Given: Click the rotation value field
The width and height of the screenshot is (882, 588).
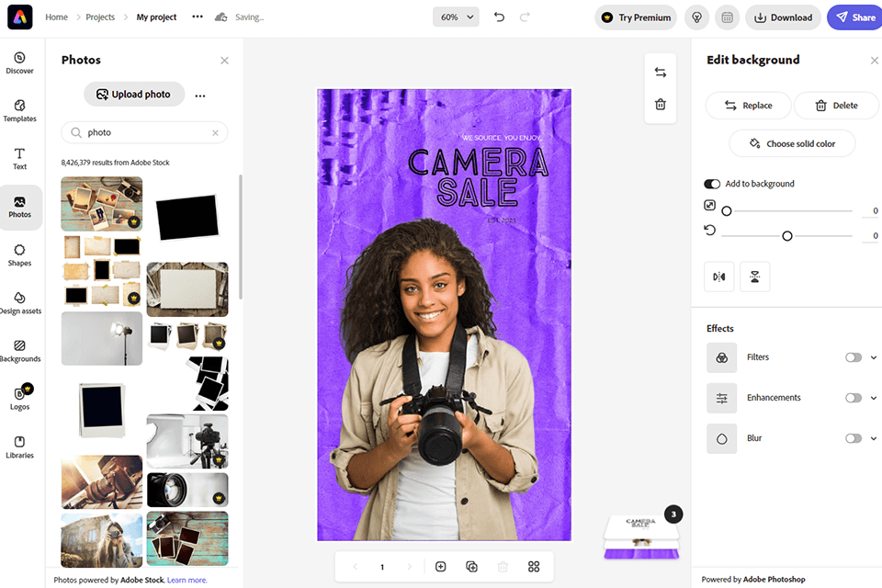Looking at the screenshot, I should pyautogui.click(x=871, y=236).
